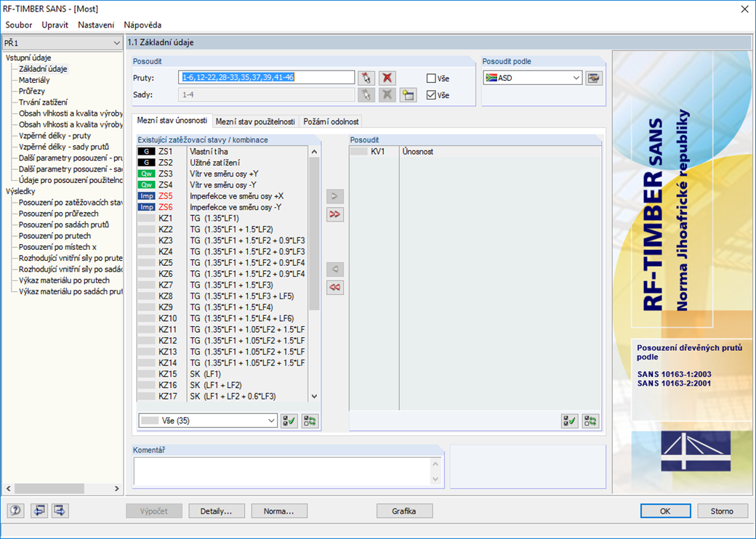Click the Grafika button
The width and height of the screenshot is (756, 539).
tap(404, 511)
